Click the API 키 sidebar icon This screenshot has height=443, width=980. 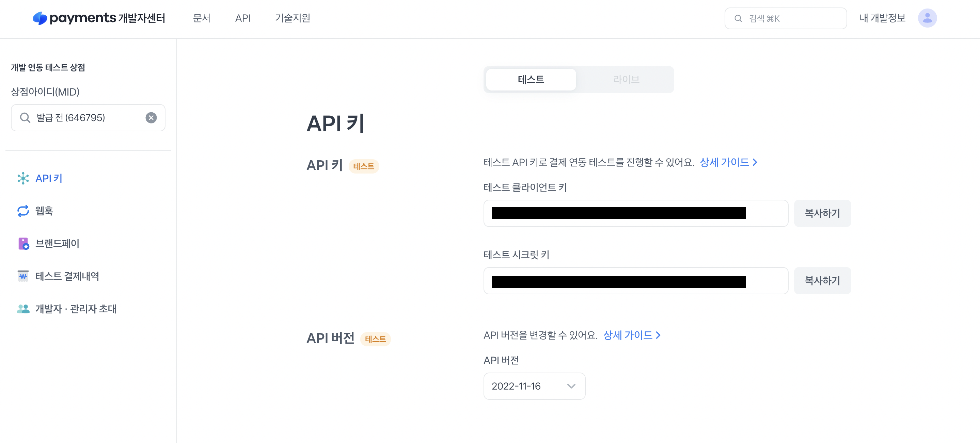point(23,178)
